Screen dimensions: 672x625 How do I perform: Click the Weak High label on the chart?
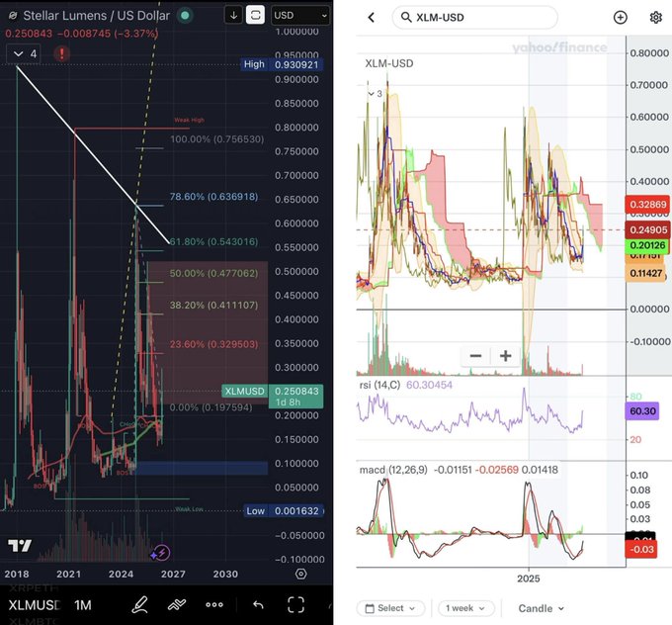pos(189,120)
